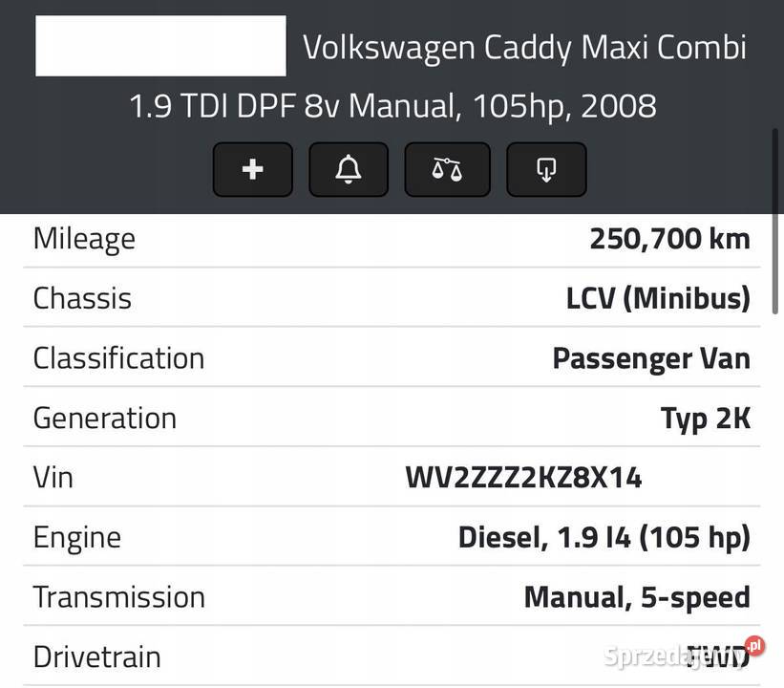Click the VIN number WV2ZZZ2KZ8X14
The width and height of the screenshot is (784, 688).
point(523,476)
